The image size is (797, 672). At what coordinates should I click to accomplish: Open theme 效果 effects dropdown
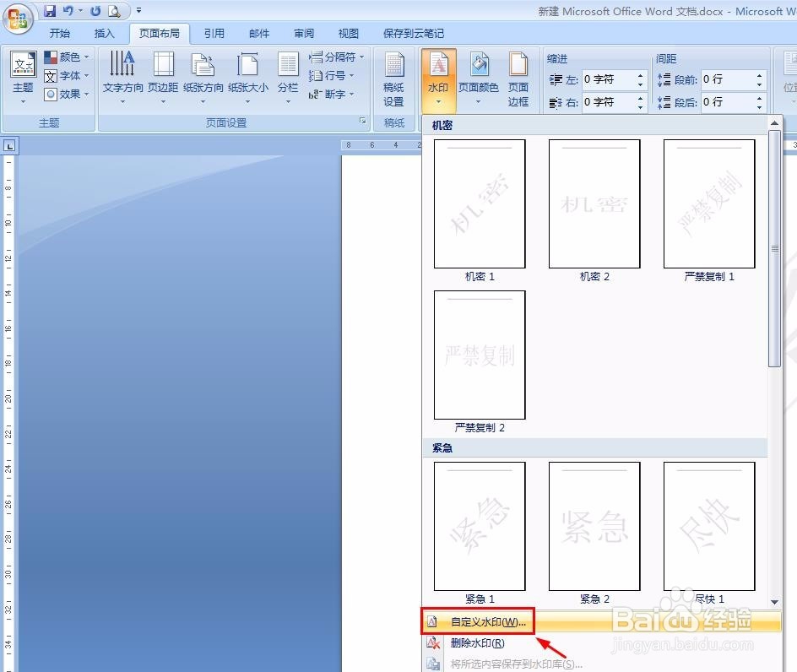[x=67, y=94]
